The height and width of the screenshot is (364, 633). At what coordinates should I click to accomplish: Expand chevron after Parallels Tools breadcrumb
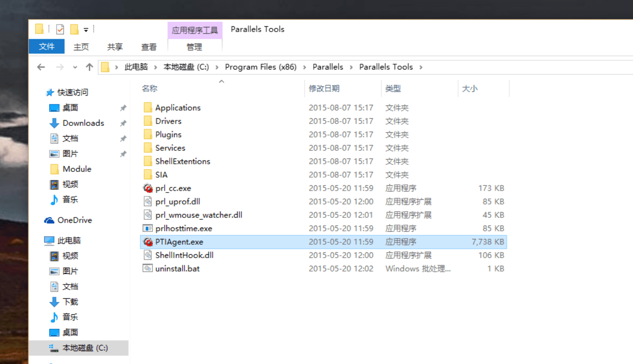[x=421, y=67]
